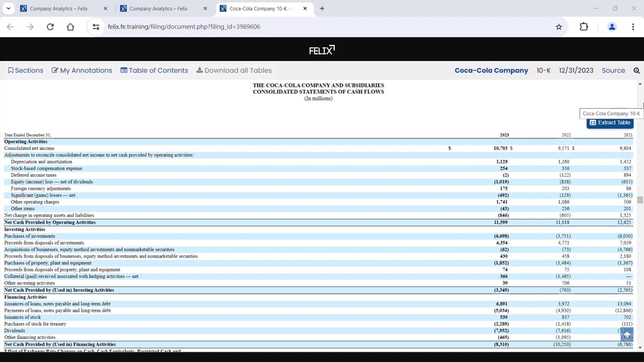Click the 'Consolidated net income' row label
The width and height of the screenshot is (644, 362).
coord(29,148)
